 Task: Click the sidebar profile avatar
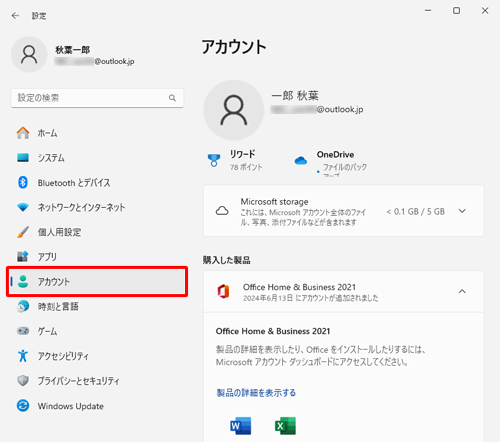[29, 54]
